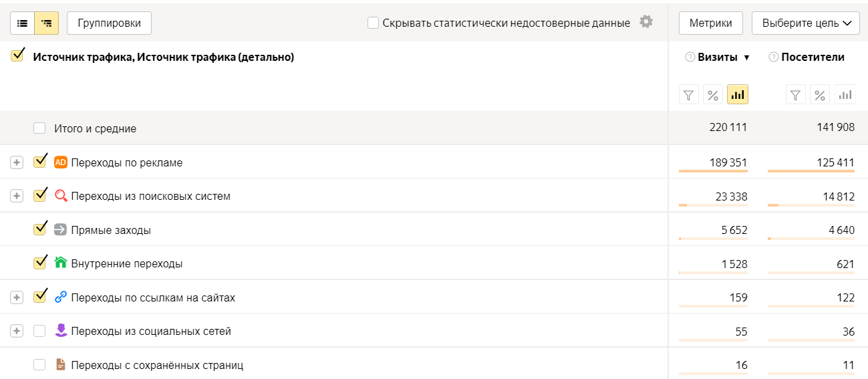868x379 pixels.
Task: Tick the Итого и средние checkbox
Action: coord(39,128)
